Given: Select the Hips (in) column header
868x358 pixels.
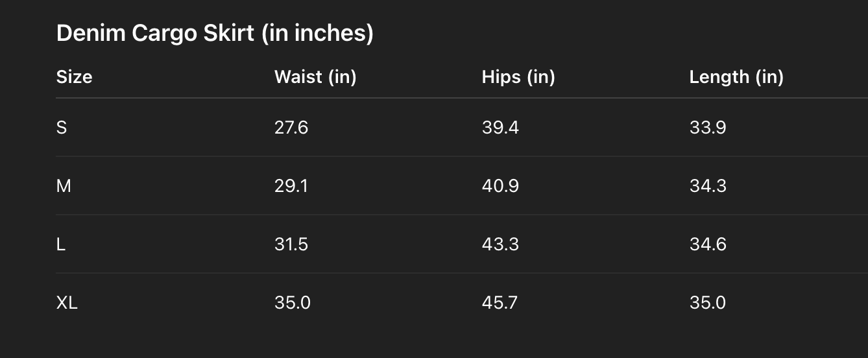Looking at the screenshot, I should (x=518, y=77).
